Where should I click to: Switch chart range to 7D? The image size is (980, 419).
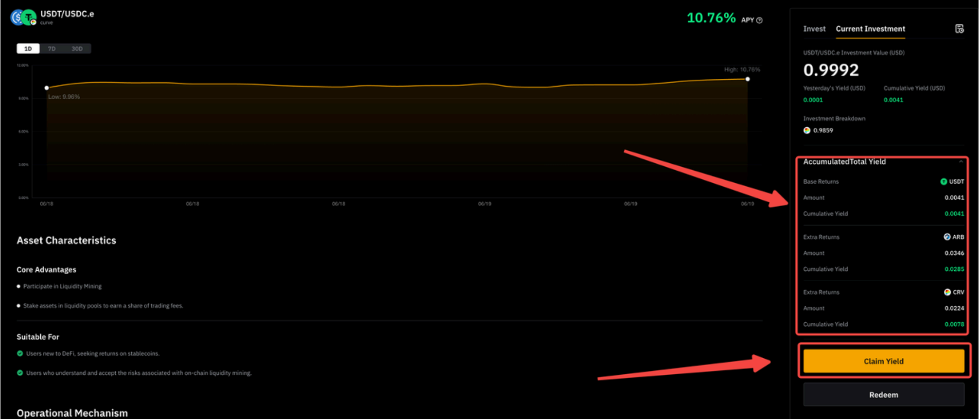[x=52, y=49]
